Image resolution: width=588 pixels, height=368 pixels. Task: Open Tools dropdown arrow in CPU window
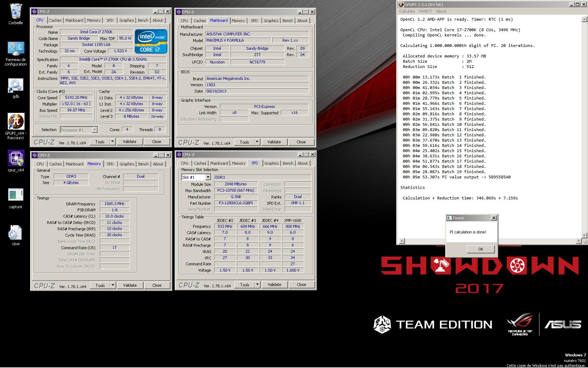pos(112,142)
